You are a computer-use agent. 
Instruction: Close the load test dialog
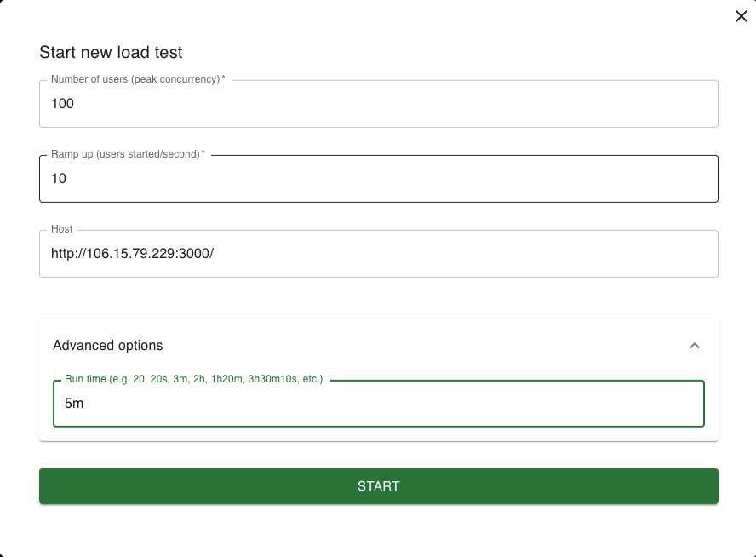pos(741,16)
